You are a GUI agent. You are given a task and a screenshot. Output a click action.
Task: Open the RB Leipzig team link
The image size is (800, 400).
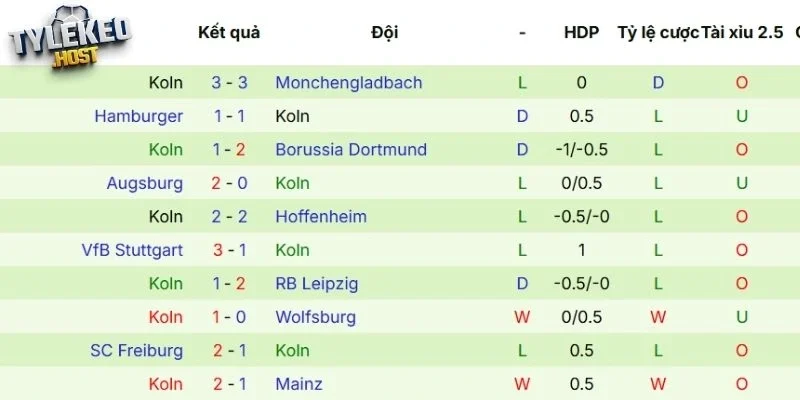316,284
